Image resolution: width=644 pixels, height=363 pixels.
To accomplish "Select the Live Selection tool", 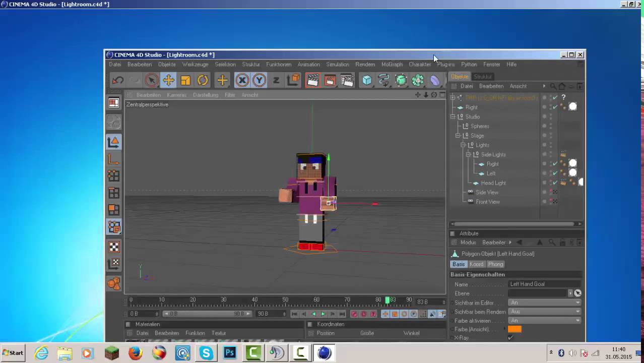I will (x=151, y=80).
